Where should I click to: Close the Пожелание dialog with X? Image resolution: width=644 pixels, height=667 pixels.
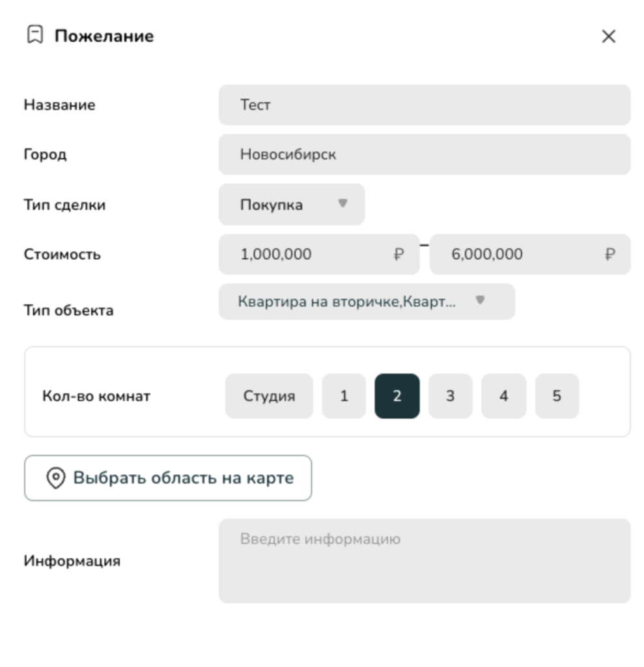point(608,36)
